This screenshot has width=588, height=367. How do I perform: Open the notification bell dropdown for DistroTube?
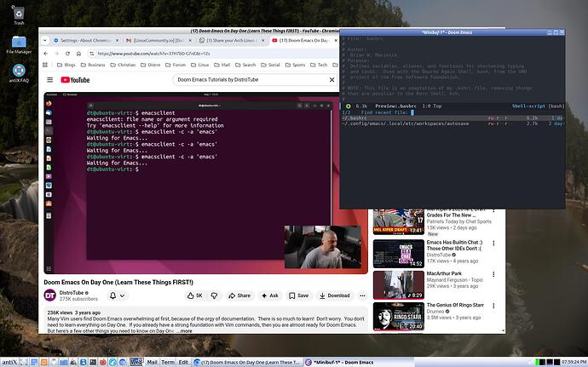(x=117, y=295)
